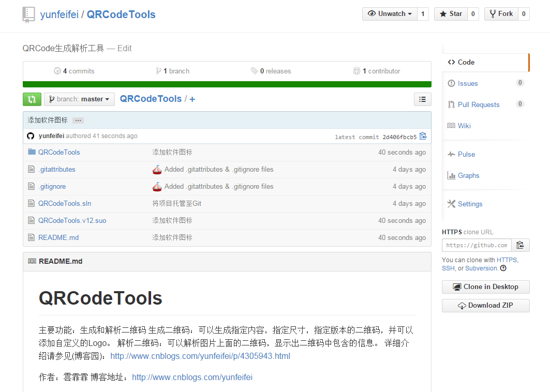
Task: Open the Unwatch dropdown
Action: click(x=390, y=13)
